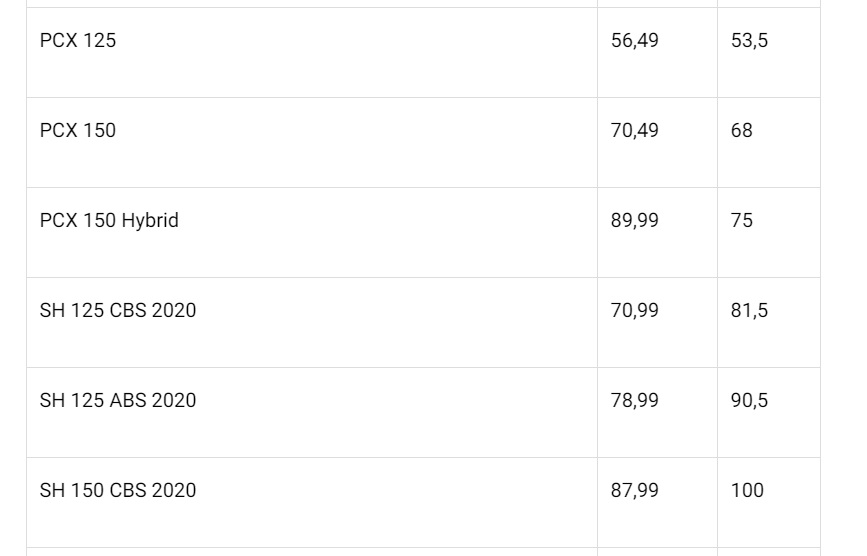Click the PCX 125 model name cell

point(78,41)
